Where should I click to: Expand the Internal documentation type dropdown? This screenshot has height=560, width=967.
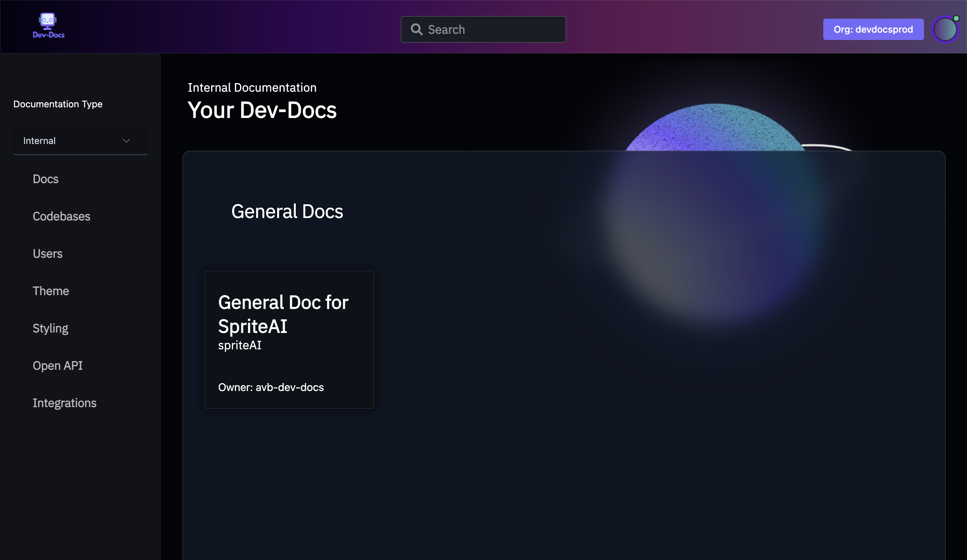click(x=80, y=140)
